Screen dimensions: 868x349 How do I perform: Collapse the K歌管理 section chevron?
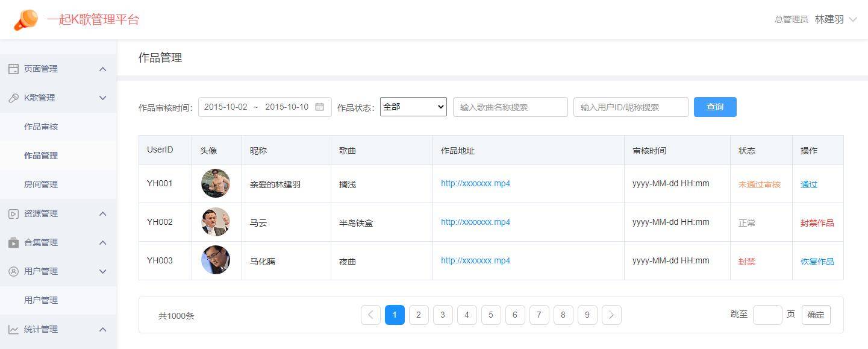pos(102,98)
